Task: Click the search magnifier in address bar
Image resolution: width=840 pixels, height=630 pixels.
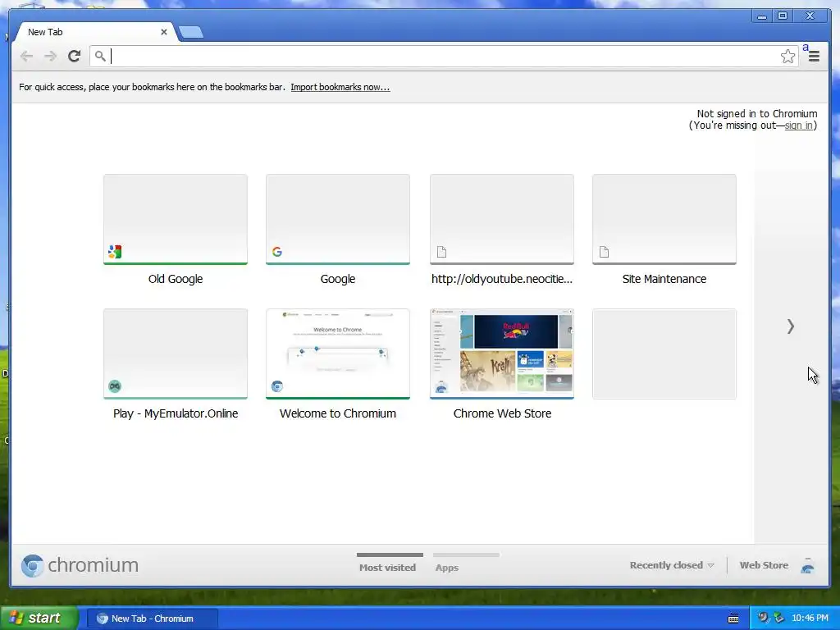Action: tap(99, 56)
